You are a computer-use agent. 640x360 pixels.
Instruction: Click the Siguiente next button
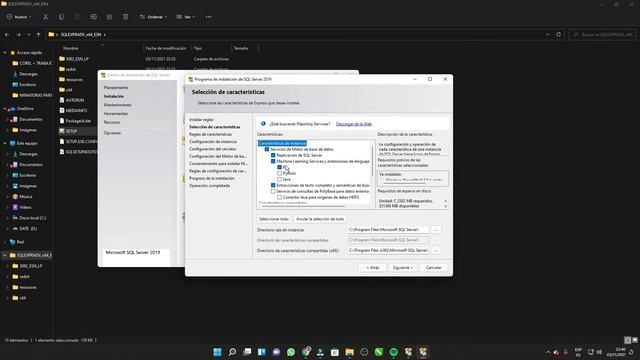click(403, 268)
